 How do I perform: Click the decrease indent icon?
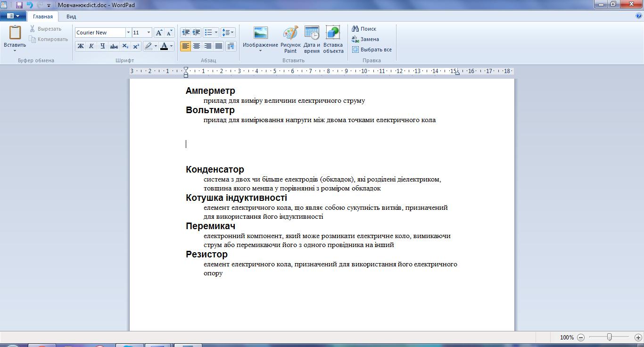[x=186, y=33]
